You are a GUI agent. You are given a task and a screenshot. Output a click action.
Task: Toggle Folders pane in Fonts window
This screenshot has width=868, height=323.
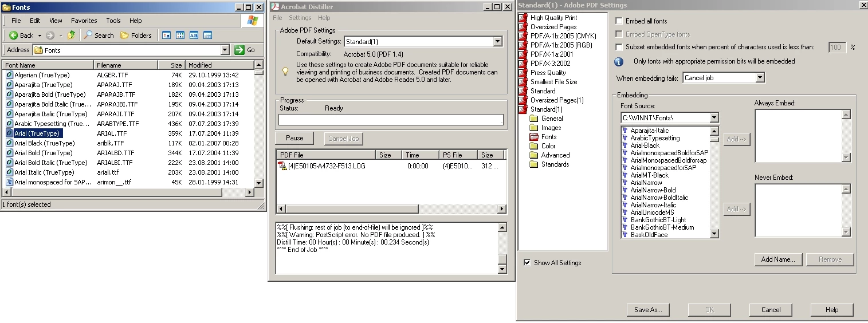(136, 36)
